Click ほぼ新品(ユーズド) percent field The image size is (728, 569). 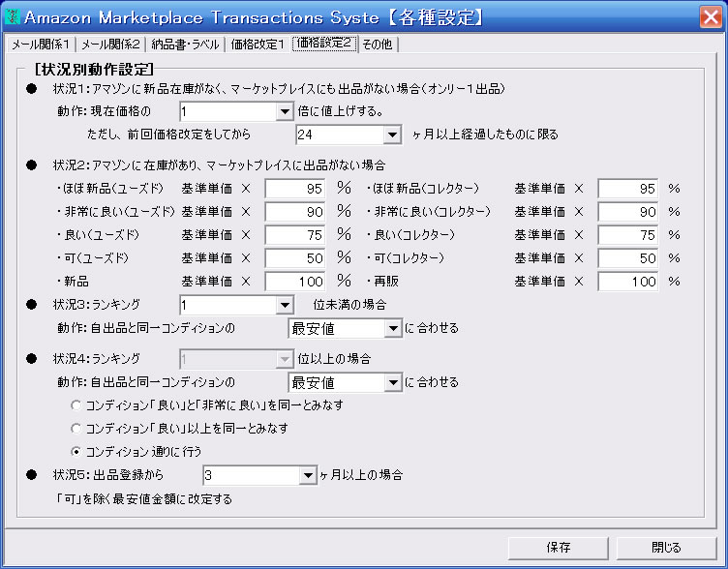pos(295,189)
